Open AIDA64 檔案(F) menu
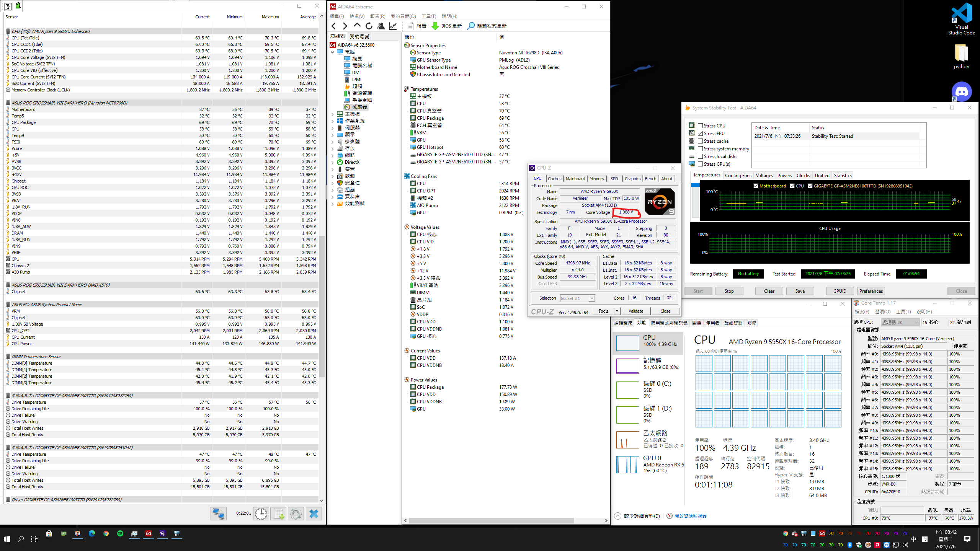 click(337, 16)
